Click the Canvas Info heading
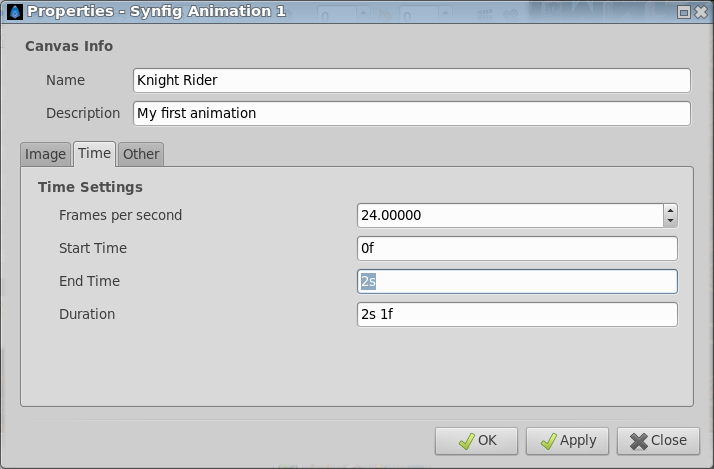The image size is (714, 469). (x=69, y=46)
